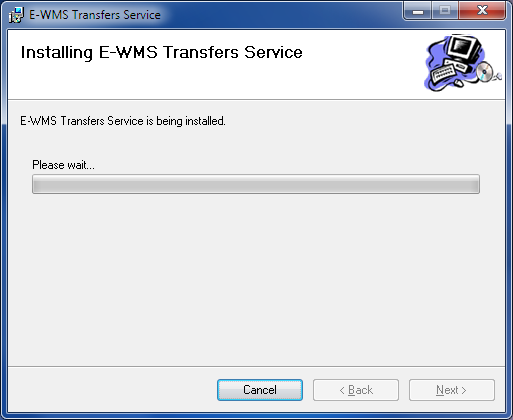Click the footer area left of Cancel

point(113,390)
